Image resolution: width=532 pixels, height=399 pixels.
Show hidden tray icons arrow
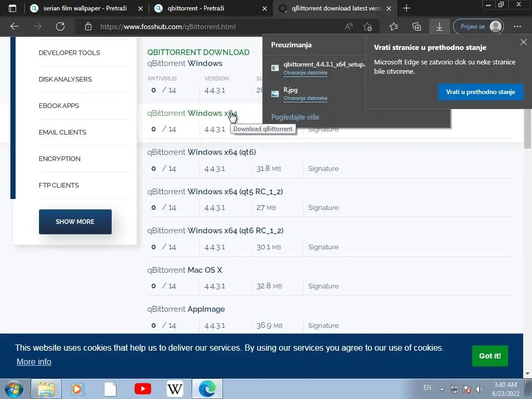point(442,389)
